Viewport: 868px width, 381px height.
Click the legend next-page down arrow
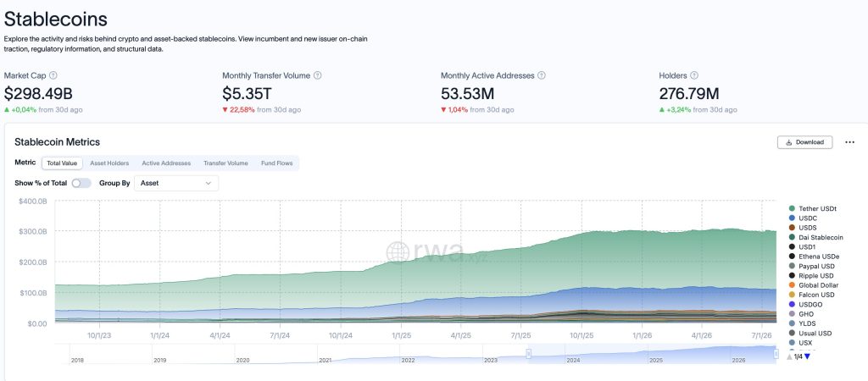[807, 356]
